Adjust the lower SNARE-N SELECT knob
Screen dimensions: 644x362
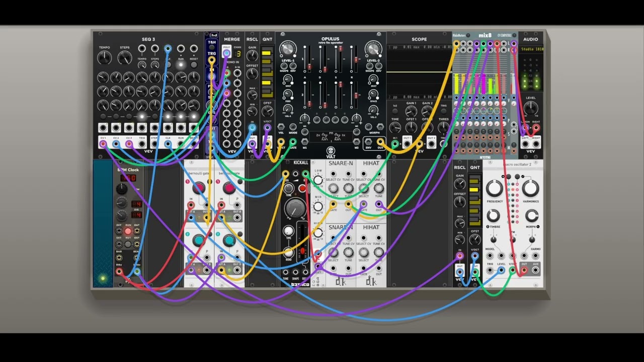tap(333, 252)
